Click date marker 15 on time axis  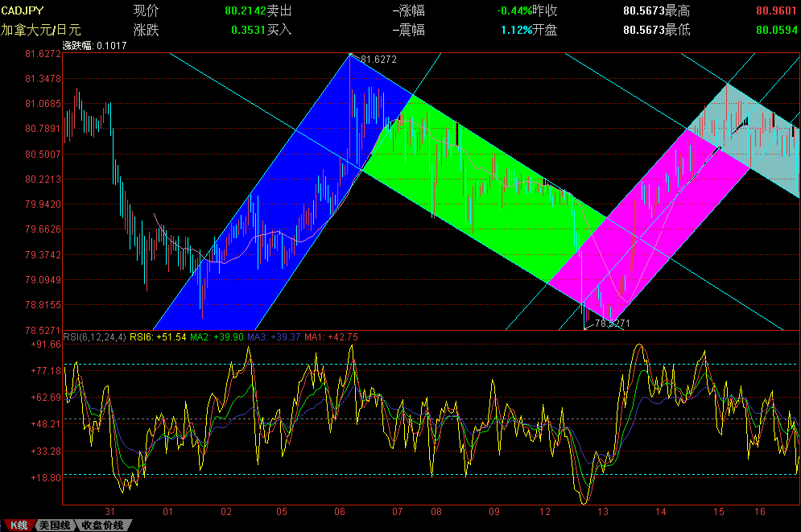tap(719, 512)
